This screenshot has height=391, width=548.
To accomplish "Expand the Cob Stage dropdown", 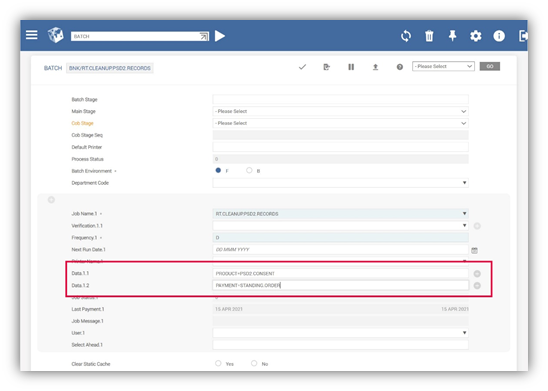I will pyautogui.click(x=340, y=123).
